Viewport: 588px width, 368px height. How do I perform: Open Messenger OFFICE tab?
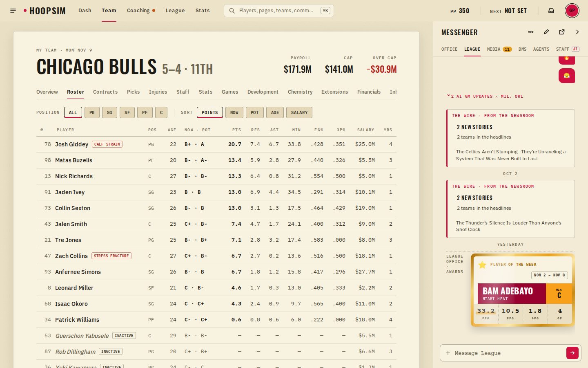pyautogui.click(x=449, y=49)
